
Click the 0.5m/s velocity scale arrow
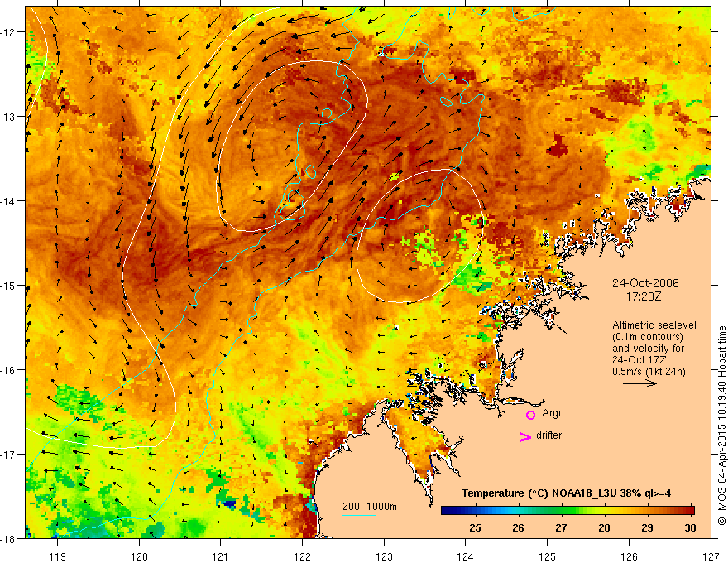tap(639, 383)
